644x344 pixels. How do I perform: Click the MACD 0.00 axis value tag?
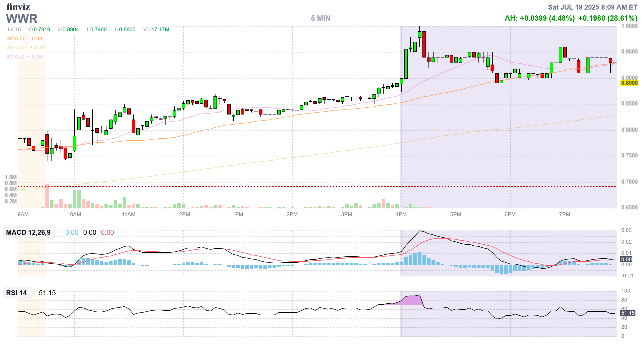click(626, 260)
